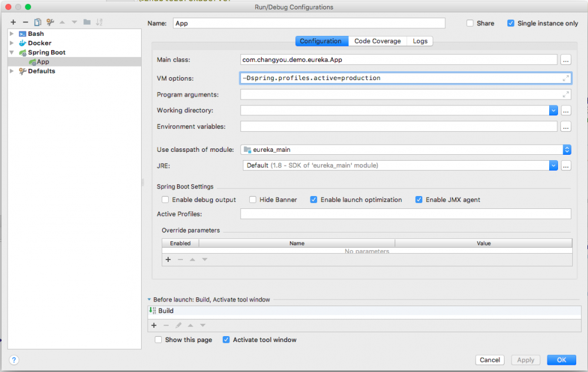
Task: Move before launch task up
Action: 191,325
